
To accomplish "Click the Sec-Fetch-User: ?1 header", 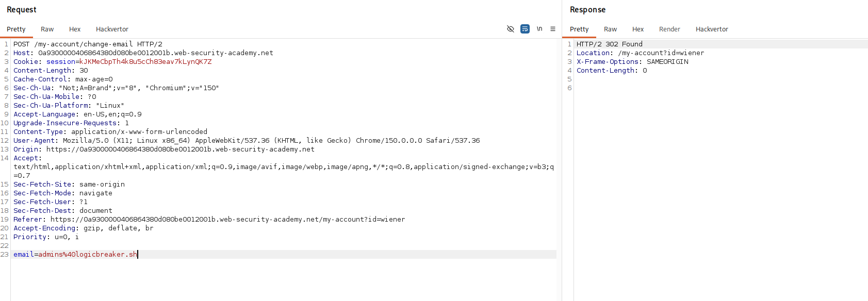I will coord(51,202).
